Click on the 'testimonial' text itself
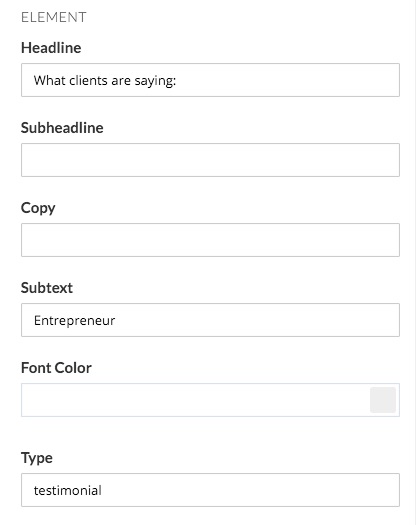Image resolution: width=416 pixels, height=525 pixels. click(68, 491)
